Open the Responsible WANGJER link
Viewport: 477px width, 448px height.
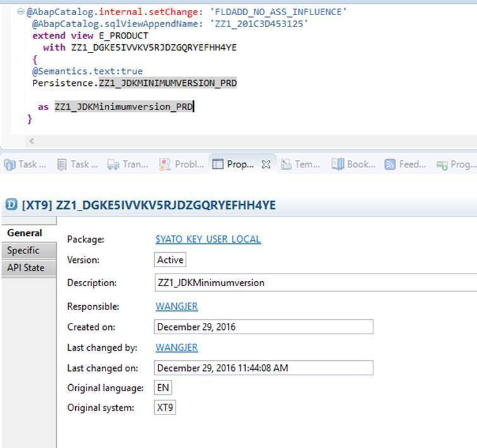click(x=176, y=306)
